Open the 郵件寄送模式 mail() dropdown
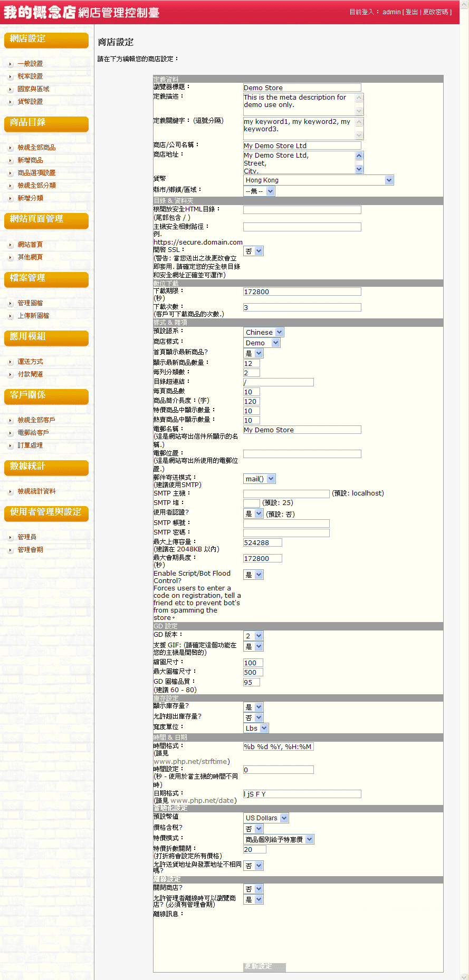This screenshot has width=469, height=980. click(x=260, y=479)
